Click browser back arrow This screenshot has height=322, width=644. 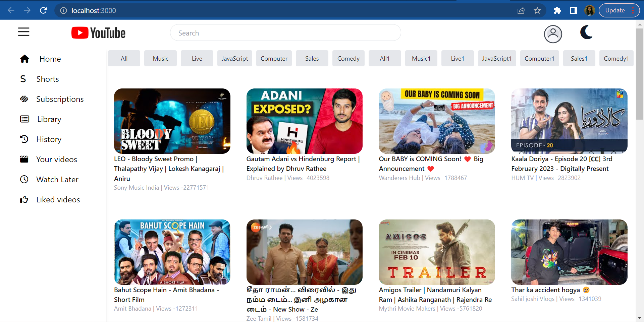(x=11, y=10)
